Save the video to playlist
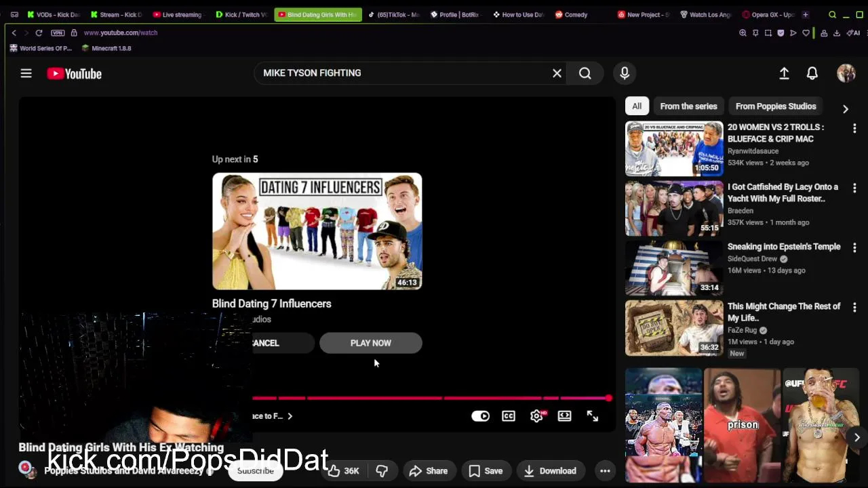The image size is (868, 488). pos(486,471)
